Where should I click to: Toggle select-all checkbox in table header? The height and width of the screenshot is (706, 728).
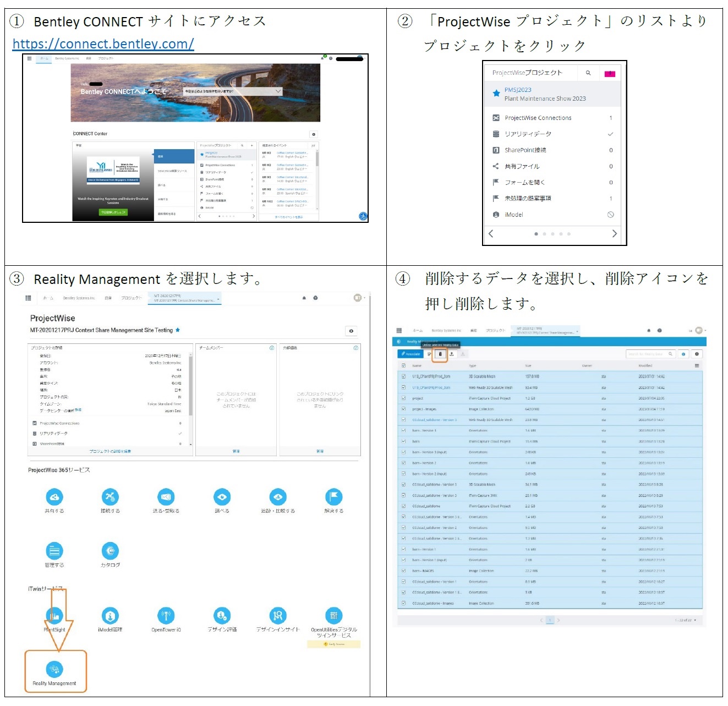pos(403,365)
